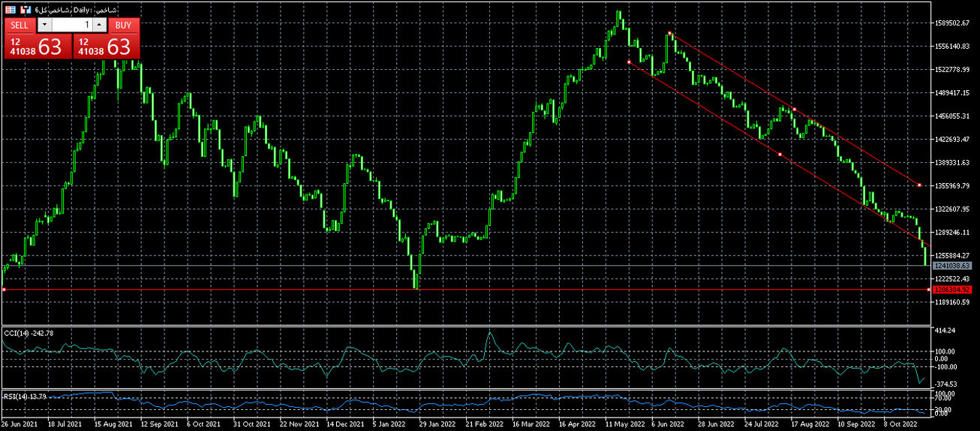
Task: Select channel lower line's starting anchor point
Action: (x=628, y=62)
